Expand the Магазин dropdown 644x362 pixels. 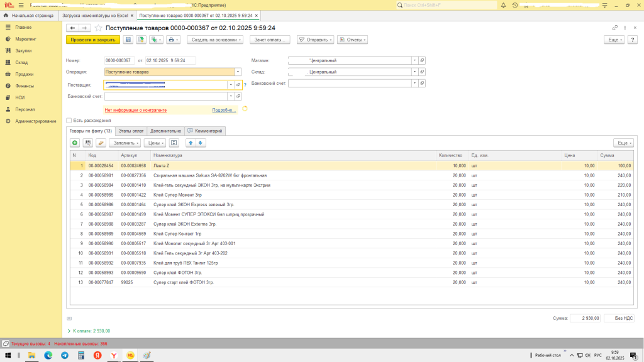tap(414, 60)
